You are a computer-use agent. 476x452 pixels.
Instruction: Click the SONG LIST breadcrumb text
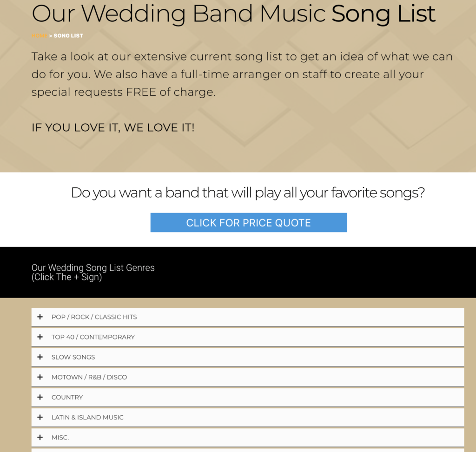(x=68, y=36)
